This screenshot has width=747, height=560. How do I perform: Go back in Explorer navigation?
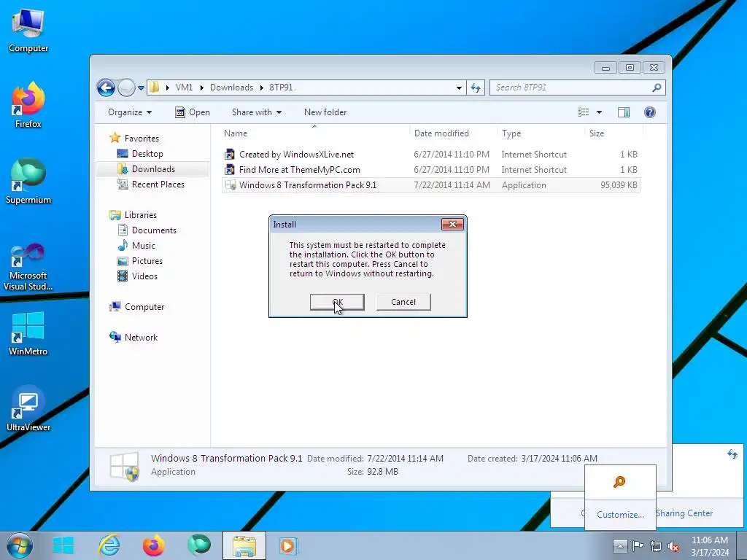(x=106, y=87)
